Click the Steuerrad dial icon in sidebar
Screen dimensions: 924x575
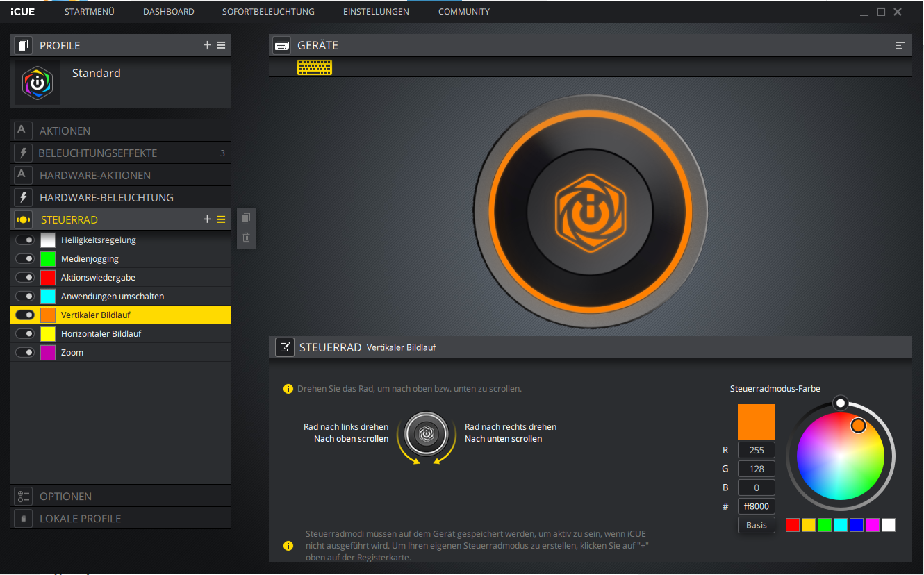tap(22, 219)
